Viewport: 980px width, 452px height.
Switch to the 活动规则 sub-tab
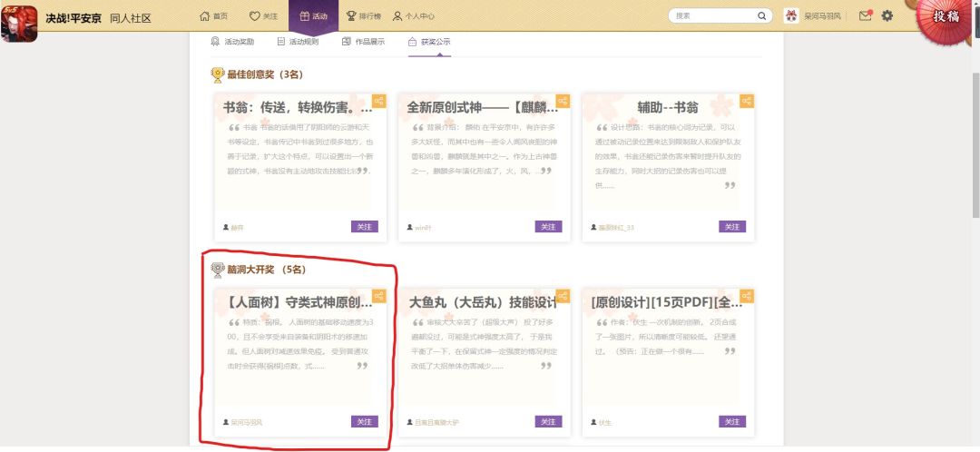298,42
